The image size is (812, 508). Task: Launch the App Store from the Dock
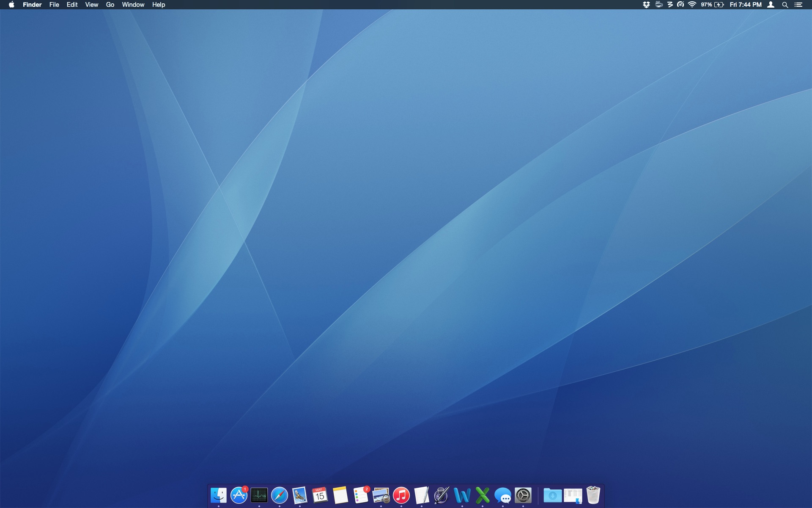click(239, 495)
